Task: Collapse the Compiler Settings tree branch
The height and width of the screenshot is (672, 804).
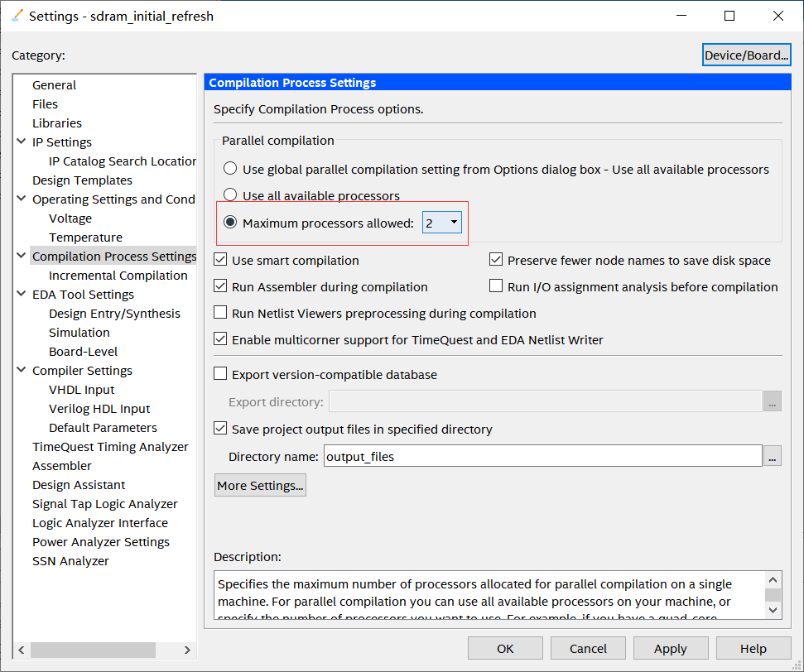Action: (x=21, y=370)
